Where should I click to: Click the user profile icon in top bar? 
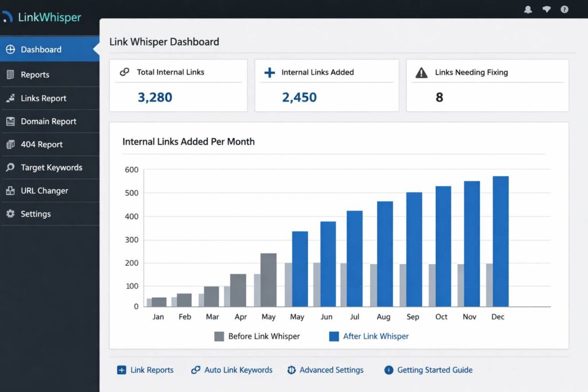click(528, 9)
